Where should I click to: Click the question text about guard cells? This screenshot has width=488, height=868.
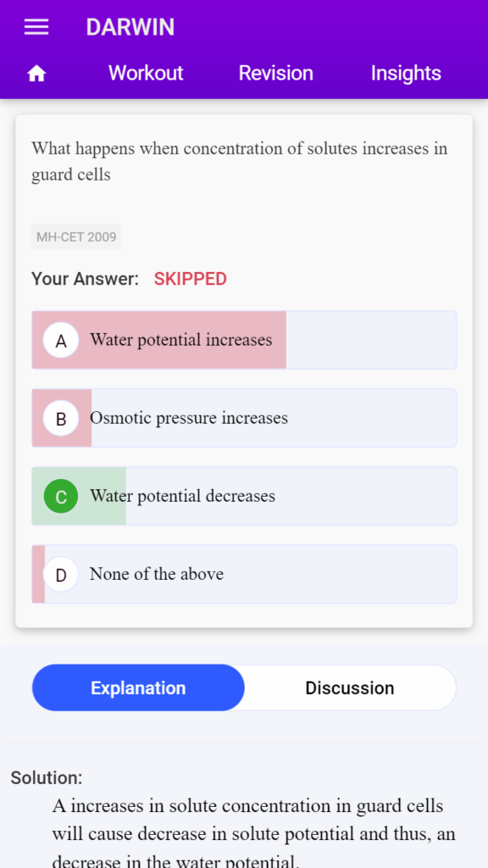click(x=239, y=162)
